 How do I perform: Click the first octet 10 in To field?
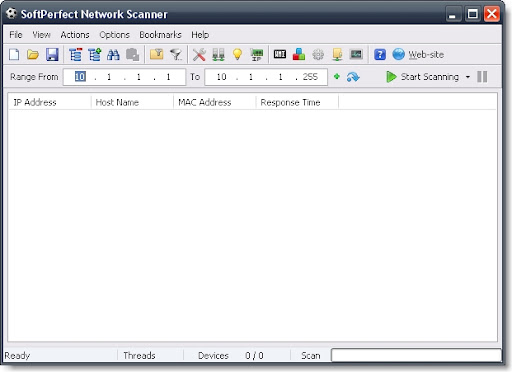221,77
